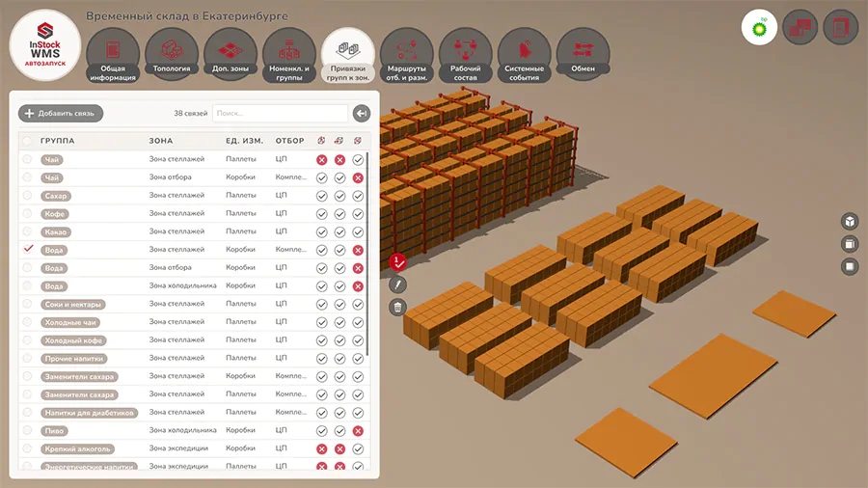Switch to Общая информация tab
Screen dimensions: 868x488
[113, 54]
